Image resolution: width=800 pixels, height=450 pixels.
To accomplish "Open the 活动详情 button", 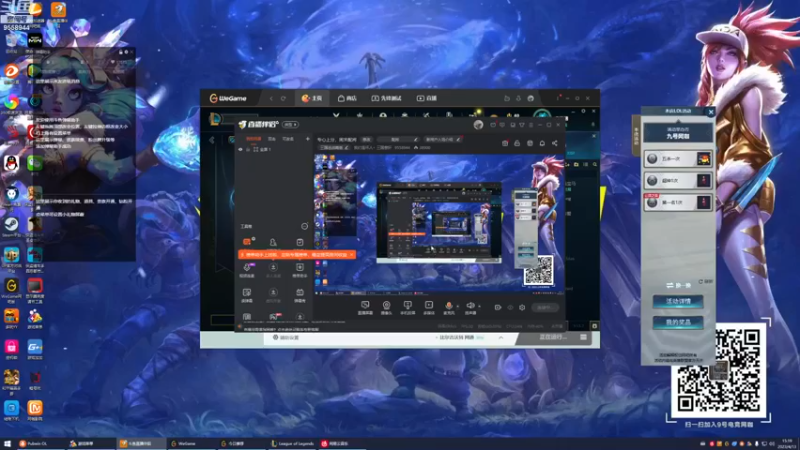I will click(678, 301).
